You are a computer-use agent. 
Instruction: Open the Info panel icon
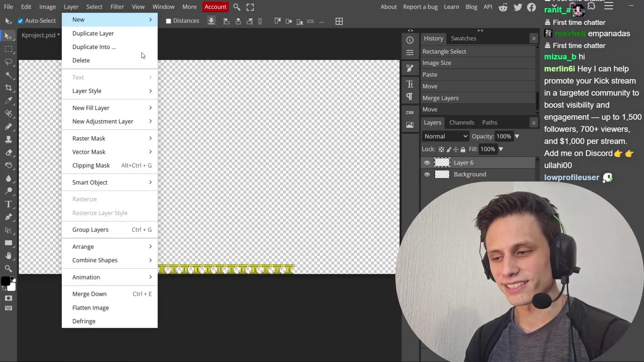[x=410, y=40]
